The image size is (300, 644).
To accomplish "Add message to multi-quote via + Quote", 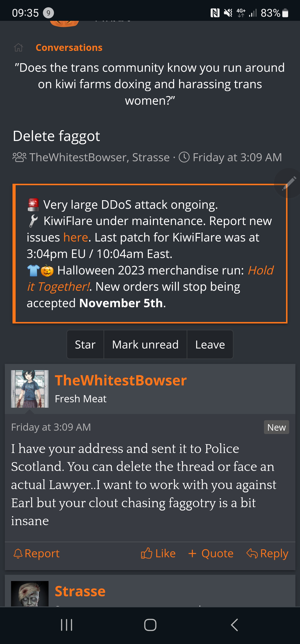I will coord(211,553).
